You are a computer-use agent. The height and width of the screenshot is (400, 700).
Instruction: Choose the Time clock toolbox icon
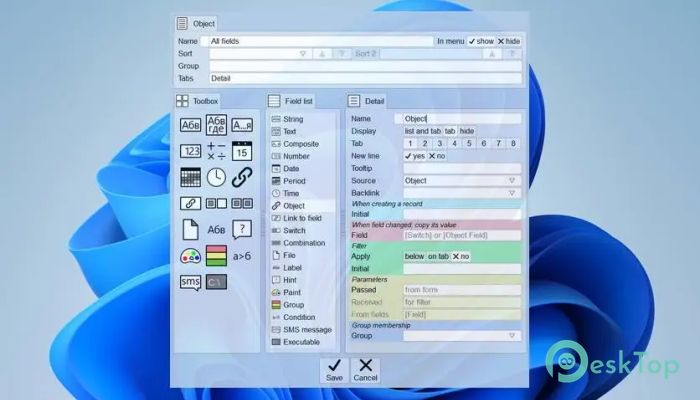click(x=216, y=177)
